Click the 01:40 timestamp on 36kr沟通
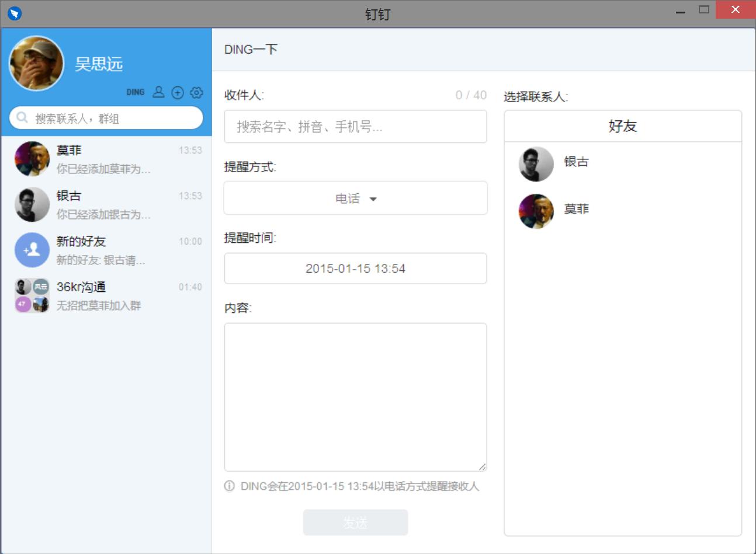 coord(190,287)
